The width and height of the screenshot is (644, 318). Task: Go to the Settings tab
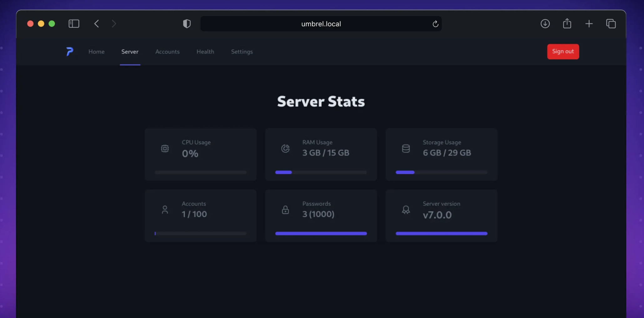point(242,52)
